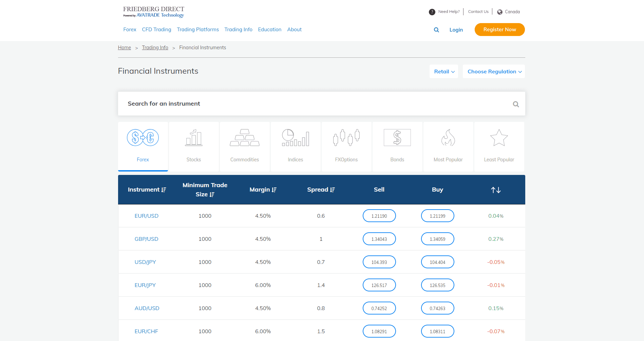
Task: Select the Stocks instrument category
Action: click(193, 147)
